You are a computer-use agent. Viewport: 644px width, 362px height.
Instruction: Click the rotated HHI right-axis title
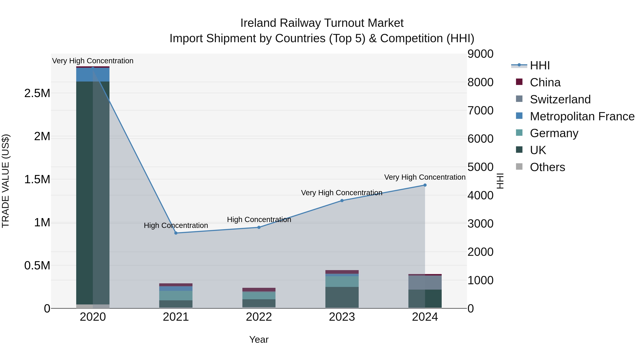(x=500, y=181)
